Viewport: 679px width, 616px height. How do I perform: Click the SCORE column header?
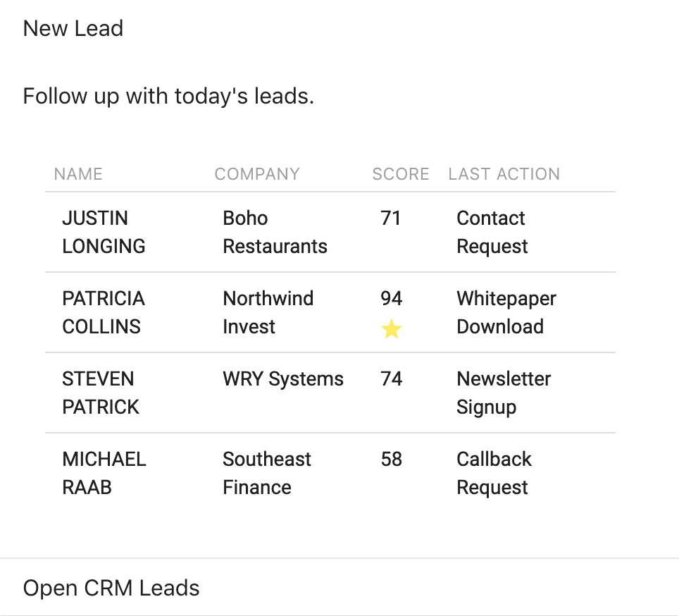[x=401, y=174]
